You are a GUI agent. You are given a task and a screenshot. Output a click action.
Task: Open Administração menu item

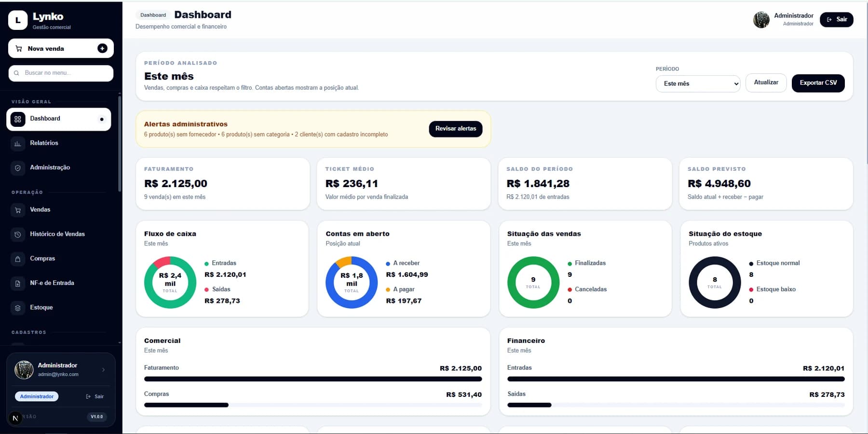pos(59,168)
